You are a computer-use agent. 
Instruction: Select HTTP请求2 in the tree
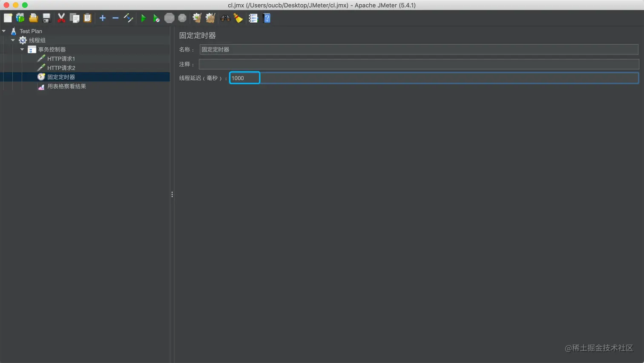click(x=61, y=68)
